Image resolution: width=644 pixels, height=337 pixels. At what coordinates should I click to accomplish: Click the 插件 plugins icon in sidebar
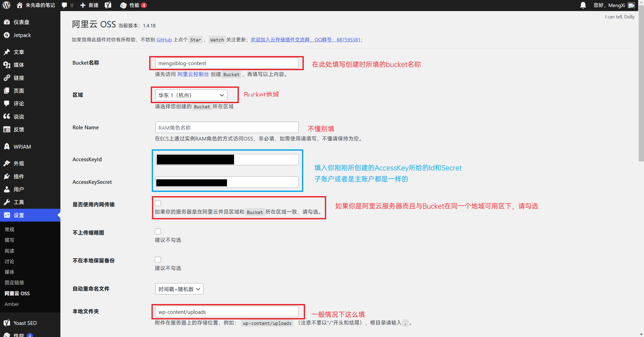7,176
